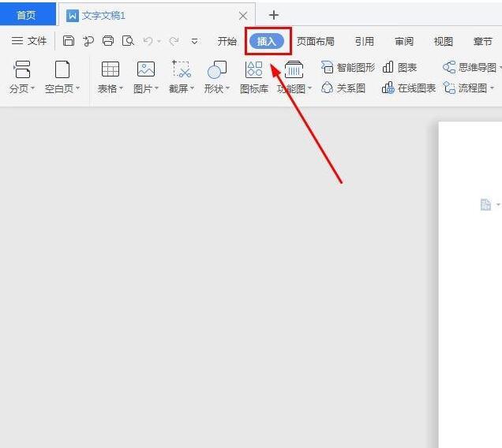Select the 插入 ribbon tab

[x=266, y=41]
